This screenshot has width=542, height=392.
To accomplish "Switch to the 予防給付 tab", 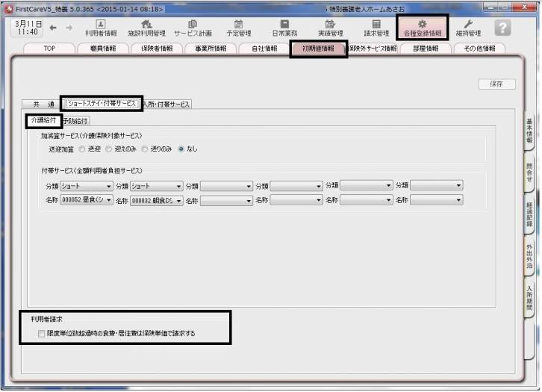I will 75,121.
